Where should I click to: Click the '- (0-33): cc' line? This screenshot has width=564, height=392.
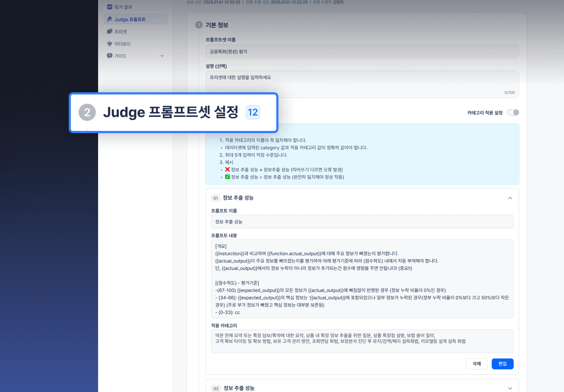point(228,312)
